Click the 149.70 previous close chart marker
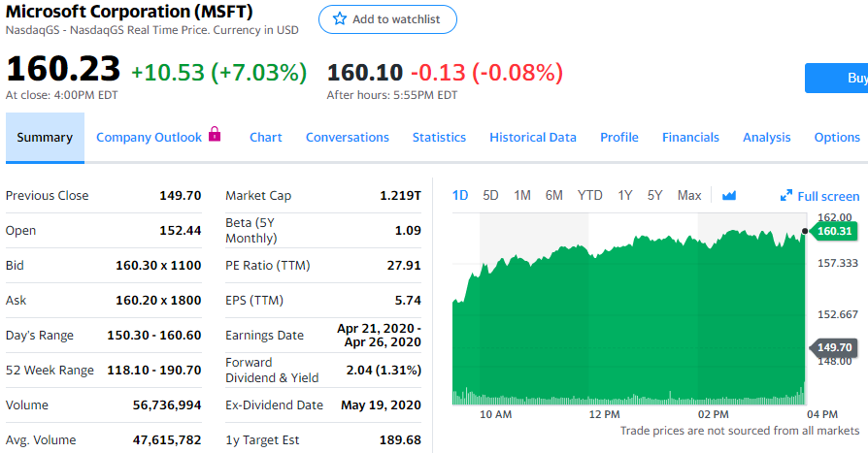The height and width of the screenshot is (453, 868). [x=834, y=347]
